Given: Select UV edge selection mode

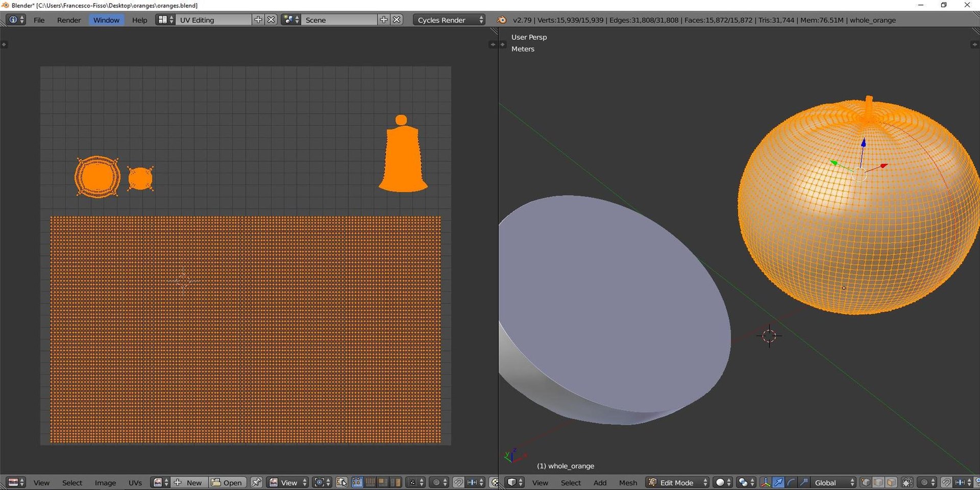Looking at the screenshot, I should click(x=370, y=482).
